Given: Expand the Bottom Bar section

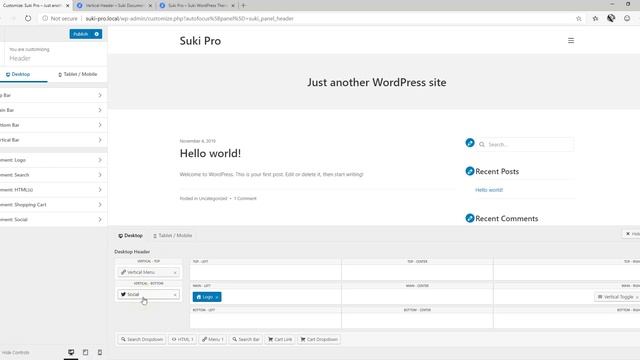Looking at the screenshot, I should (53, 125).
